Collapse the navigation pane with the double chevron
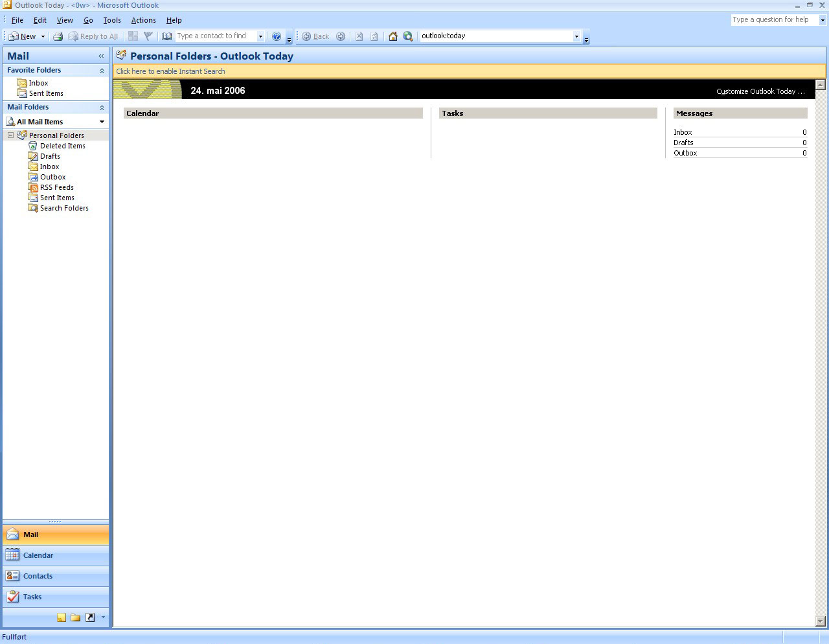Image resolution: width=829 pixels, height=644 pixels. click(x=101, y=56)
